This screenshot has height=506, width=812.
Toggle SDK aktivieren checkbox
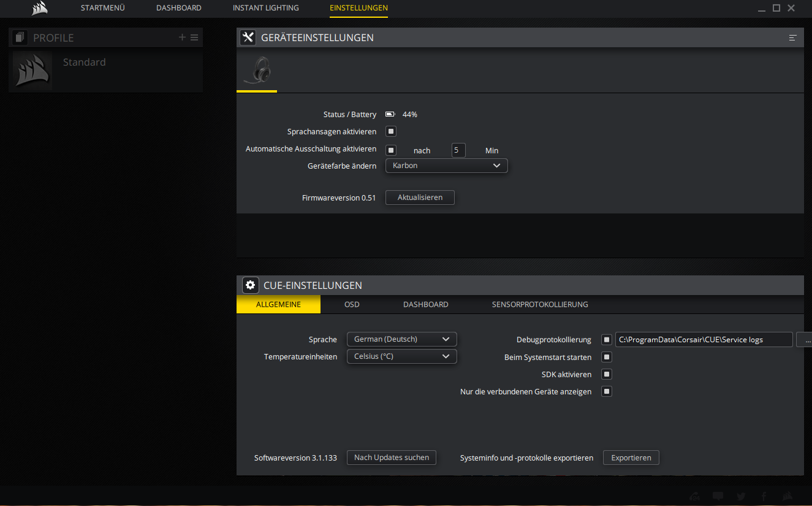(607, 374)
